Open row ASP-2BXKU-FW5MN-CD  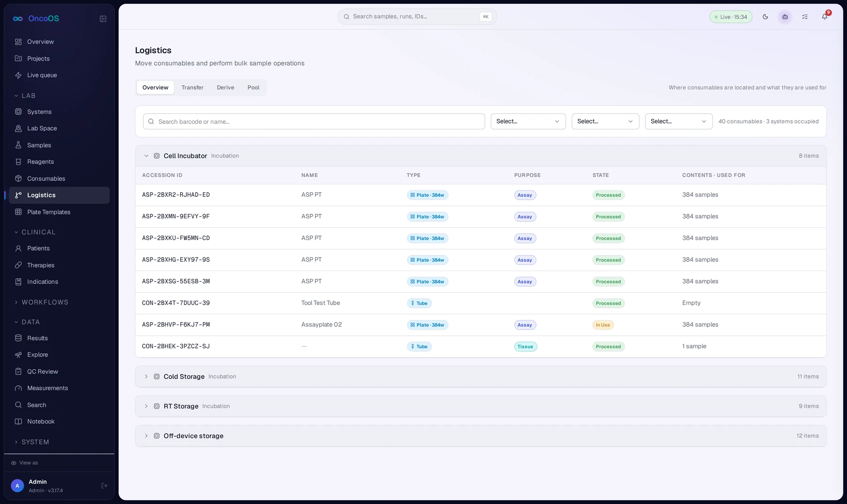pos(480,238)
